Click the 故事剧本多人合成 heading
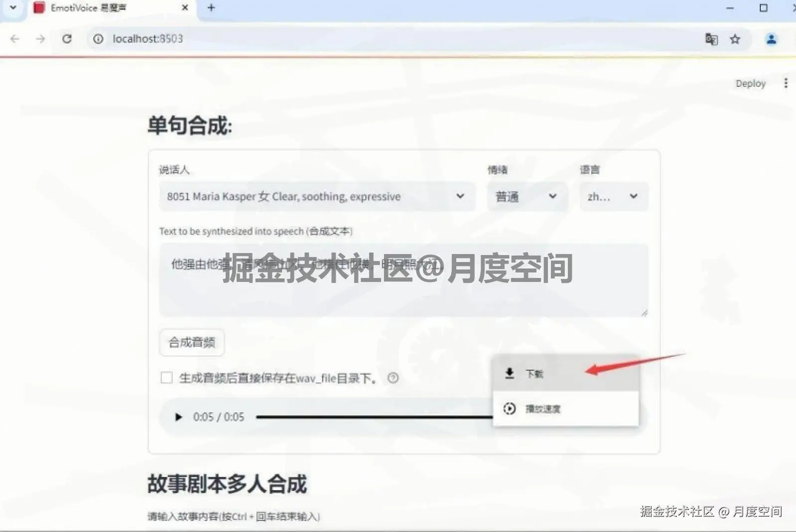The width and height of the screenshot is (796, 532). (227, 484)
